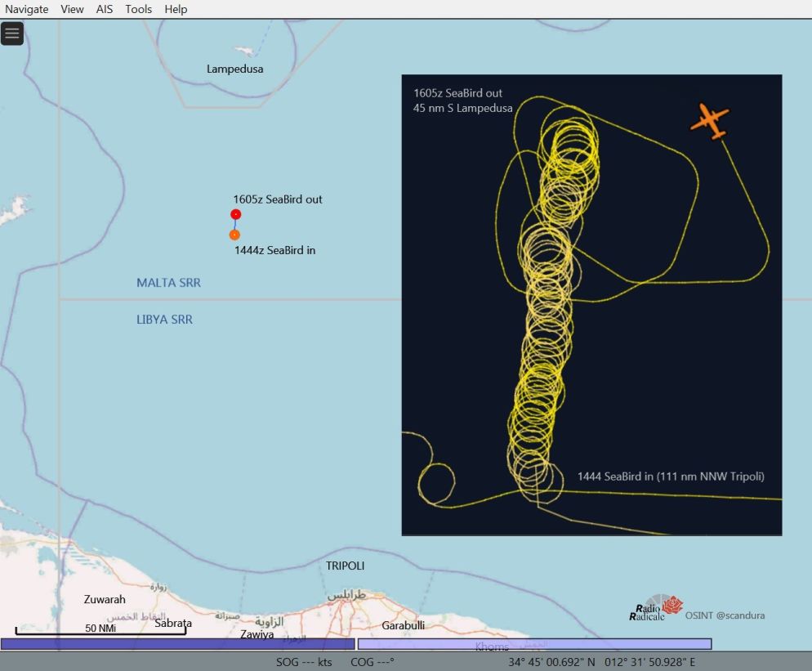Select the red 1605z SeaBird out waypoint marker
Image resolution: width=812 pixels, height=671 pixels.
point(235,213)
